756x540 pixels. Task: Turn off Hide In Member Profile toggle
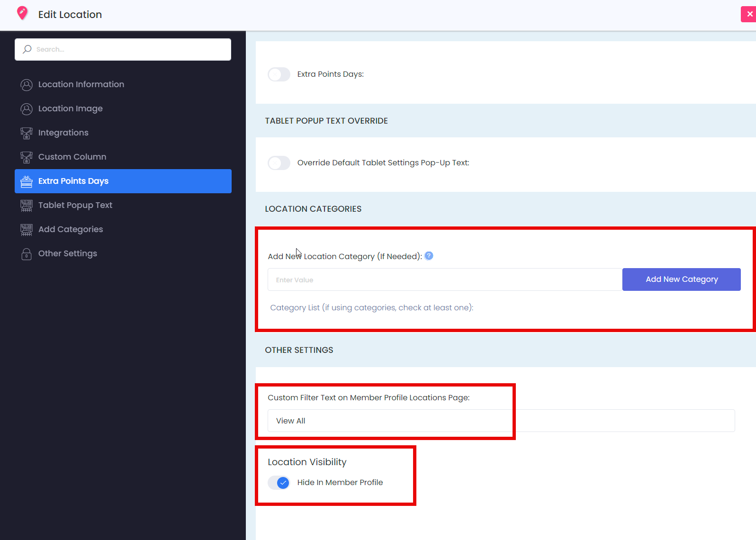[x=279, y=483]
